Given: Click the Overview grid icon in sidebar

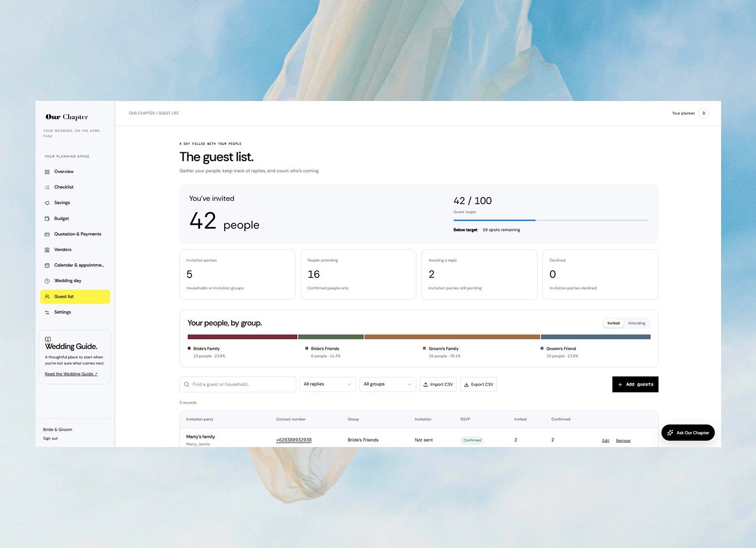Looking at the screenshot, I should 47,172.
